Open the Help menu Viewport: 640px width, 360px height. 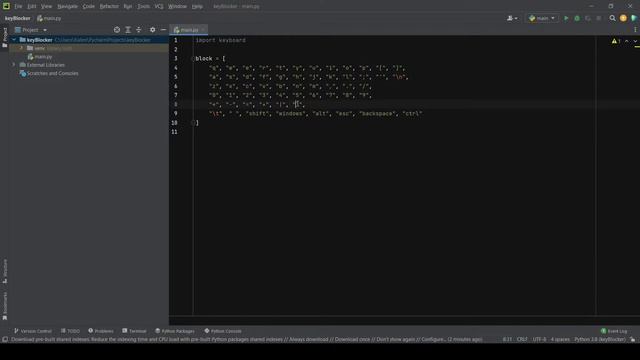point(197,7)
